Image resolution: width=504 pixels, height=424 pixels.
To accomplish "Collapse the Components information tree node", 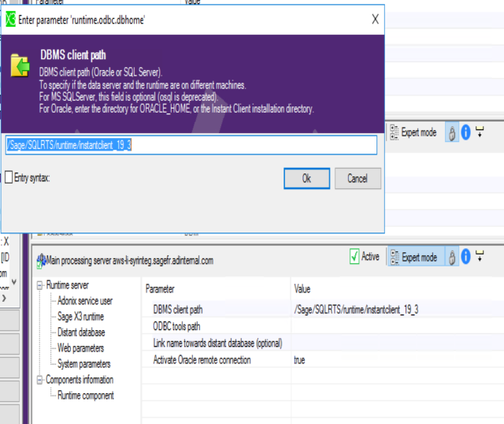I will [x=40, y=380].
